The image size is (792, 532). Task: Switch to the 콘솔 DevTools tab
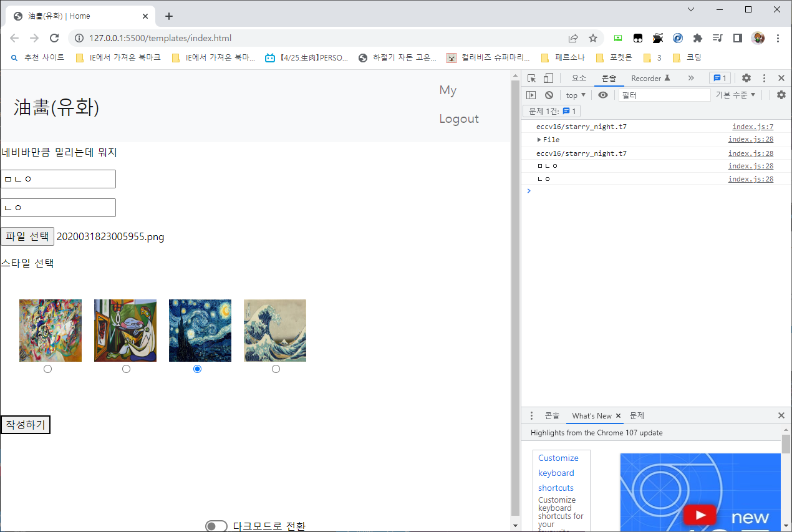coord(609,78)
